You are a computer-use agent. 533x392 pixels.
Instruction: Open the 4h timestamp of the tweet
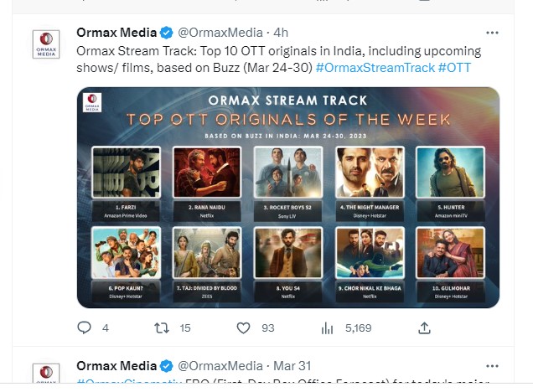coord(281,33)
